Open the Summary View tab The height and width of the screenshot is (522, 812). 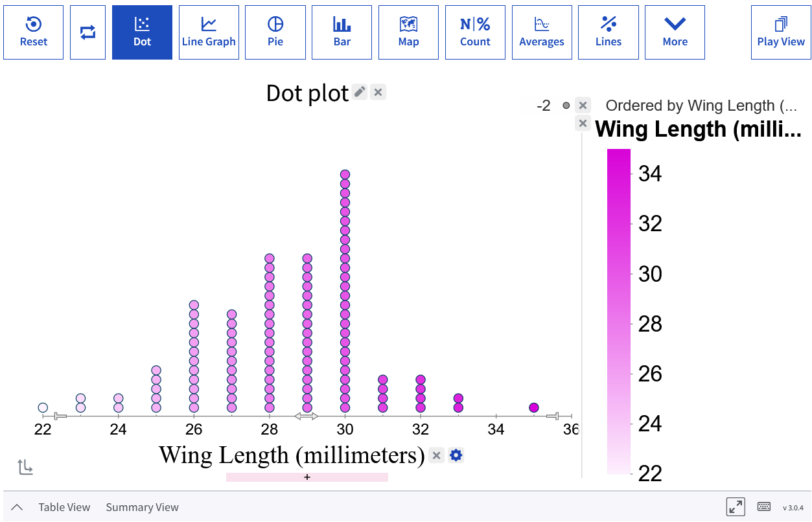tap(142, 507)
